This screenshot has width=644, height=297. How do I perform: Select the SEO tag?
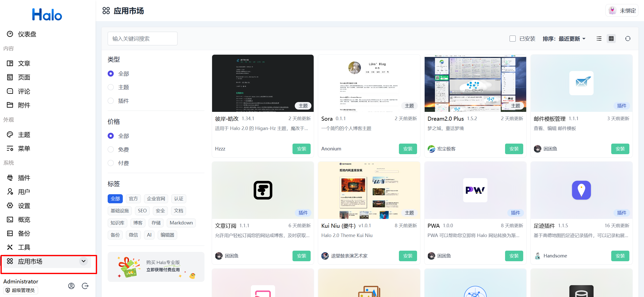(142, 211)
